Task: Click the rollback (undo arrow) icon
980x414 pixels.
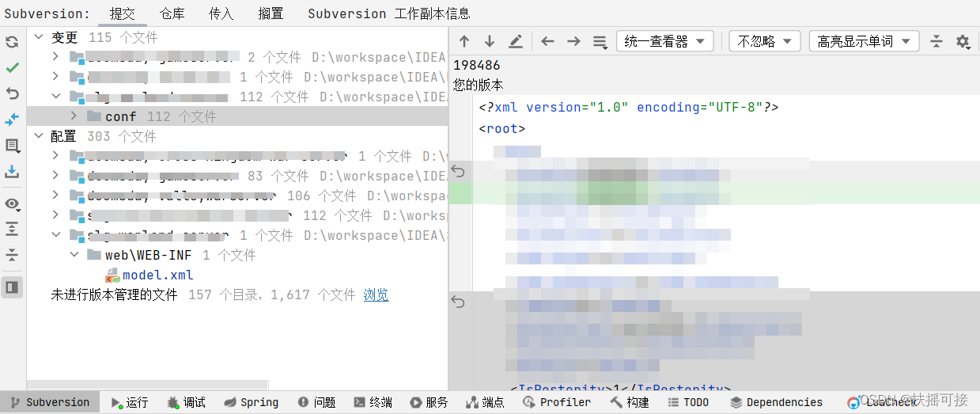Action: click(12, 93)
